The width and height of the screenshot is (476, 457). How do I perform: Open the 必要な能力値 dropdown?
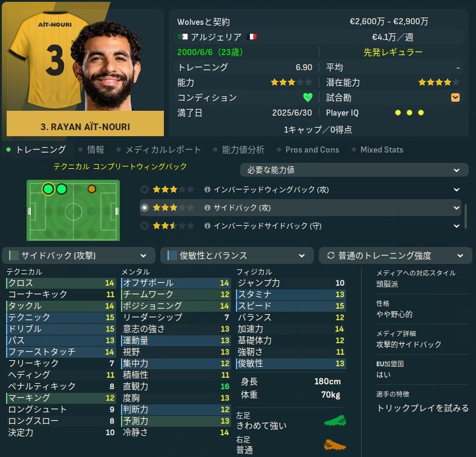[x=354, y=170]
